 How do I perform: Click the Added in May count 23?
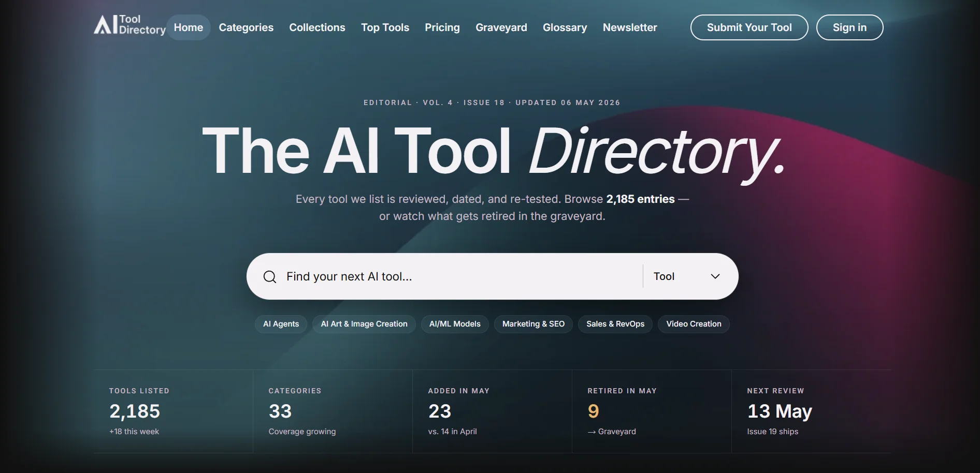pos(440,411)
